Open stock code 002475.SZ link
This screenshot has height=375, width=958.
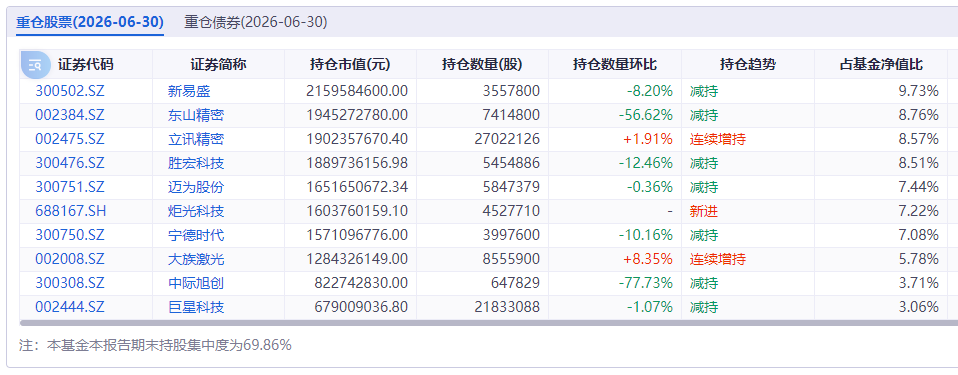click(x=70, y=139)
